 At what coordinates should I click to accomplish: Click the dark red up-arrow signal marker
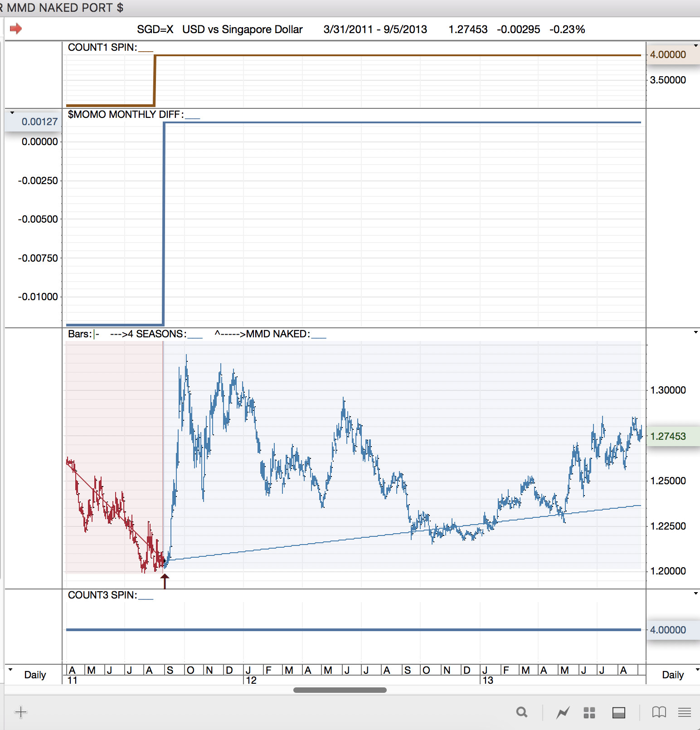click(165, 581)
